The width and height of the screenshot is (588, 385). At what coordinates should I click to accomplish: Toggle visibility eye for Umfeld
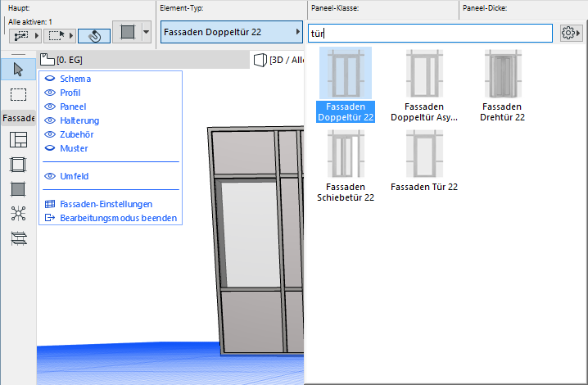[x=49, y=176]
